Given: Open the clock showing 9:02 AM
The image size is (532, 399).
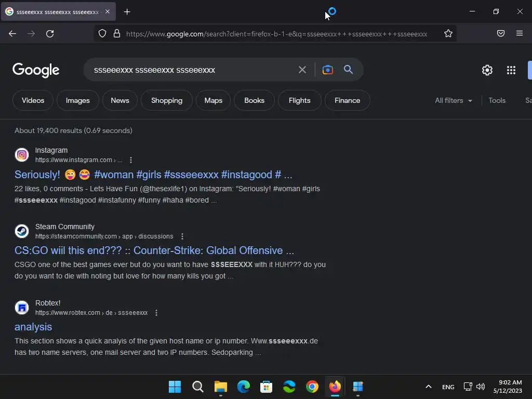Looking at the screenshot, I should point(508,387).
